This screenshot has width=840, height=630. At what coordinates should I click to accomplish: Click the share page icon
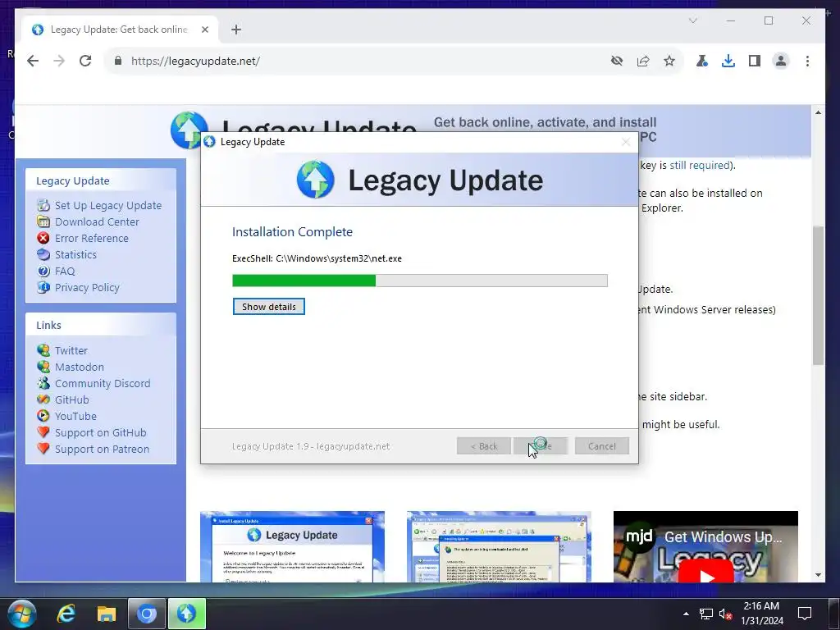pyautogui.click(x=643, y=61)
